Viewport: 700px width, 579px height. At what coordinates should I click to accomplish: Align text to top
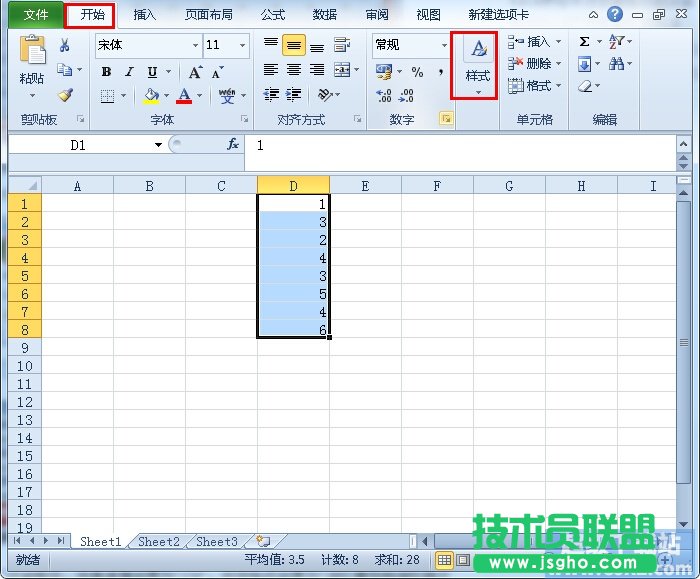(271, 43)
